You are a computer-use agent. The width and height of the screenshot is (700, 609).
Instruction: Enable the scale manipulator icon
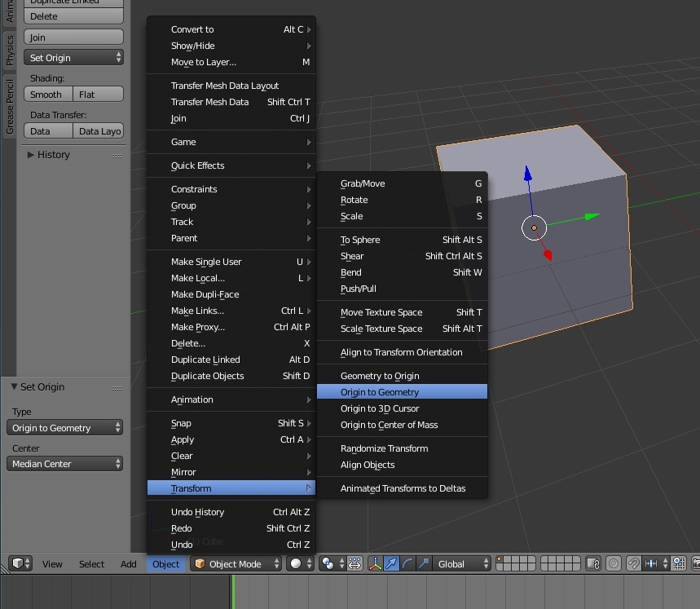pos(423,563)
